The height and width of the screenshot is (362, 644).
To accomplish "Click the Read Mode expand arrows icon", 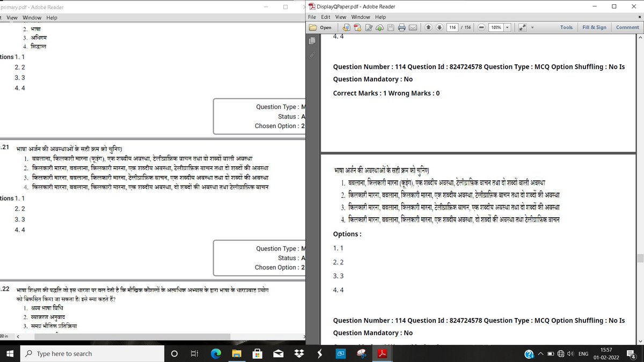I will [522, 27].
